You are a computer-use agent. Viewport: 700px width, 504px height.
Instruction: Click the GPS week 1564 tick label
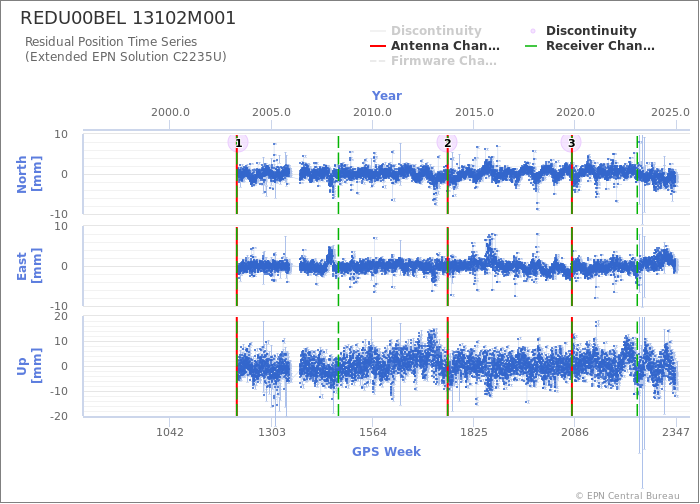tap(372, 432)
